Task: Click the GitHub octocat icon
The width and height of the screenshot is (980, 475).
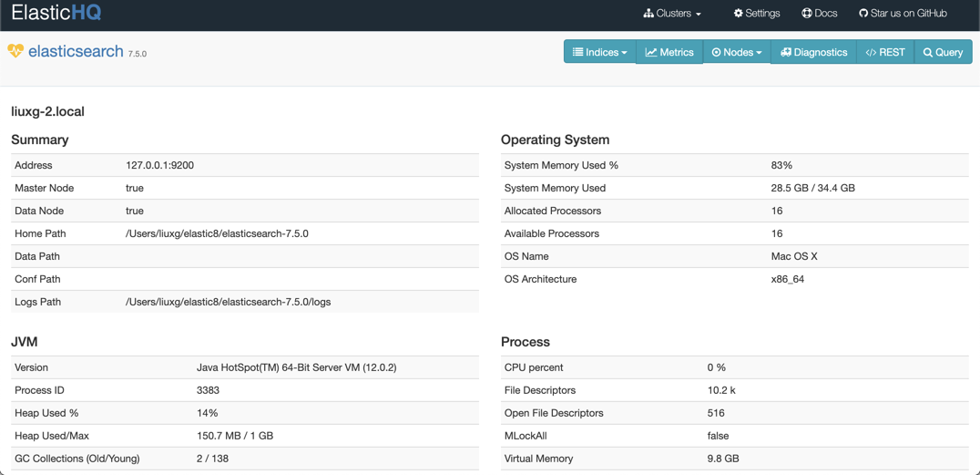Action: point(863,13)
